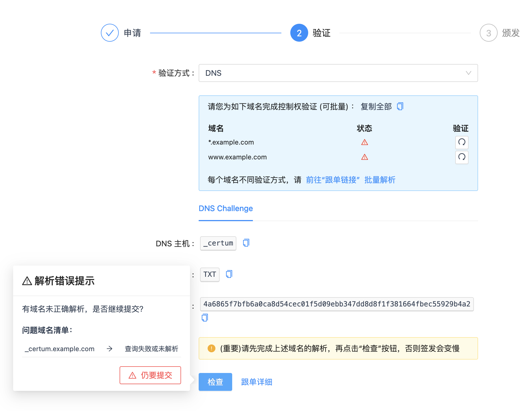
Task: Select the DNS Challenge tab
Action: click(225, 209)
